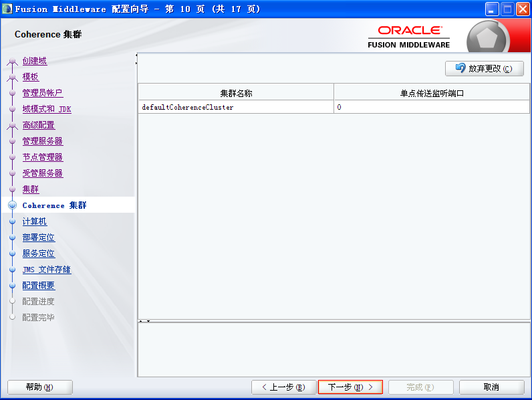Click the undo arrow icon on 放弃更改

(460, 68)
